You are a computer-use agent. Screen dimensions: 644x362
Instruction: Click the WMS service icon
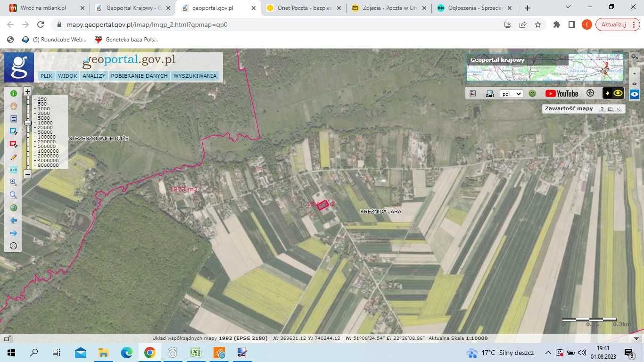pos(490,93)
